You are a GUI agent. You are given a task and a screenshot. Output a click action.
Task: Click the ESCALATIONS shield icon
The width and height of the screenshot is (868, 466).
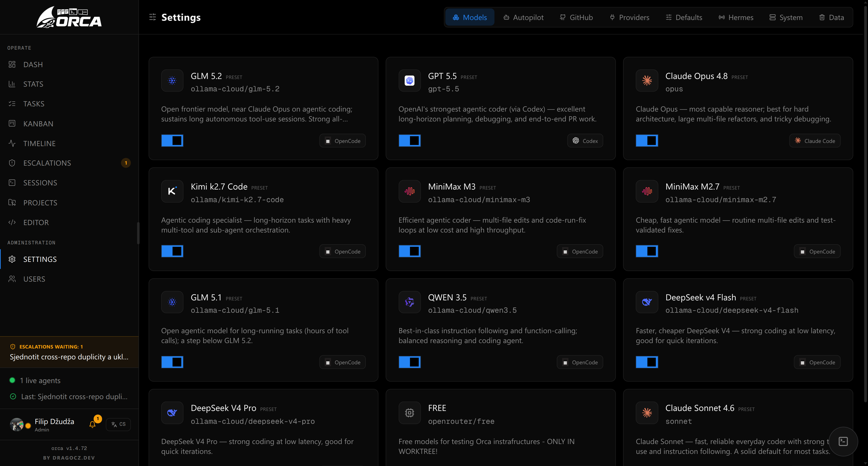coord(12,163)
